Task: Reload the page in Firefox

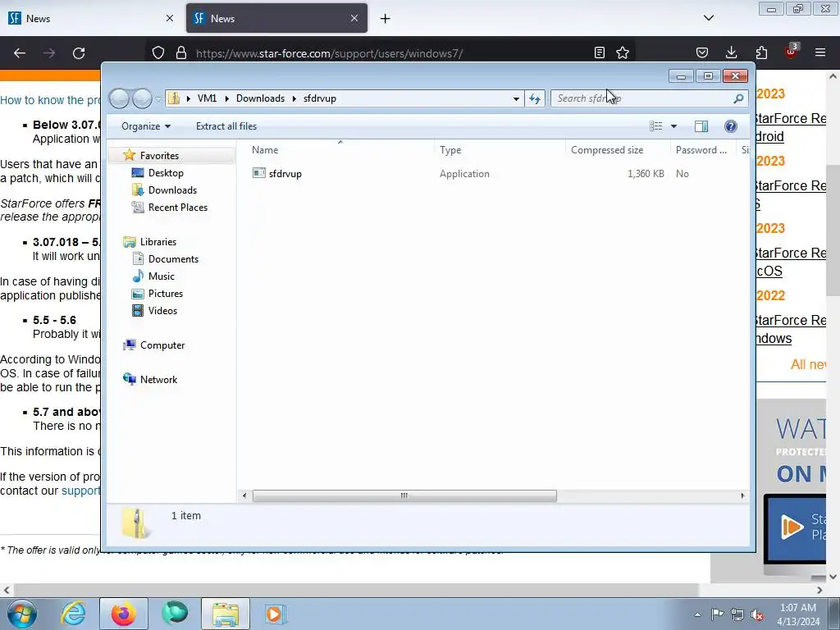Action: tap(79, 53)
